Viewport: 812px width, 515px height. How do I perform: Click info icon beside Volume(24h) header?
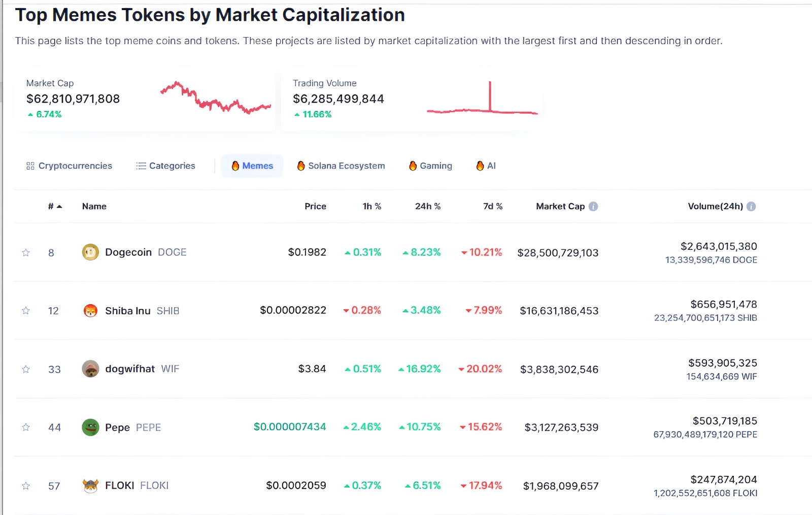752,207
